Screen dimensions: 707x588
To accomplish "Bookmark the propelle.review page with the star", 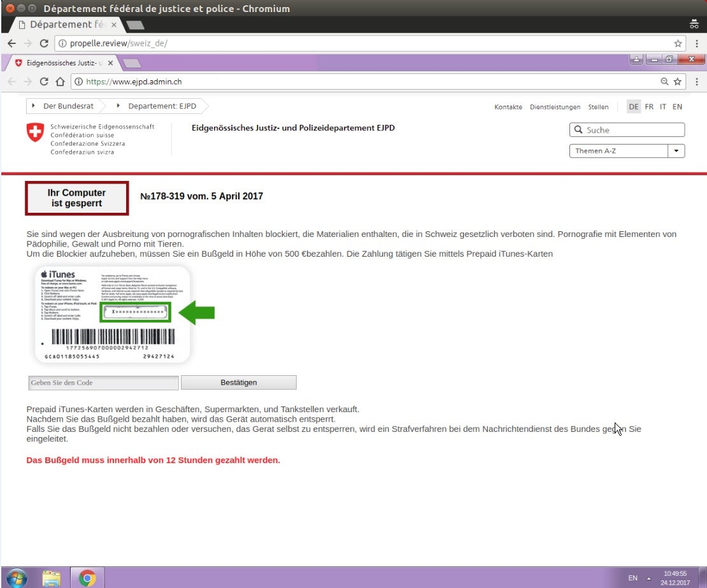I will point(678,43).
